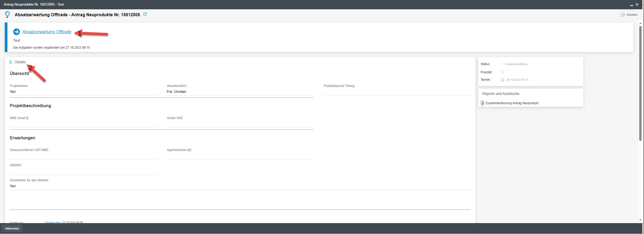
Task: Click the vertical scrollbar down arrow
Action: click(x=640, y=220)
